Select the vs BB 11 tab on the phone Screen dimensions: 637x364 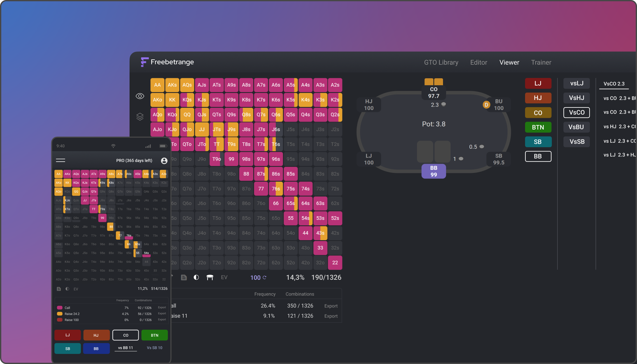125,348
